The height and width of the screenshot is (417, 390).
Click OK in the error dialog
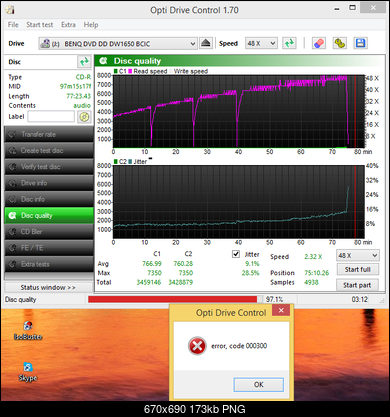(259, 385)
